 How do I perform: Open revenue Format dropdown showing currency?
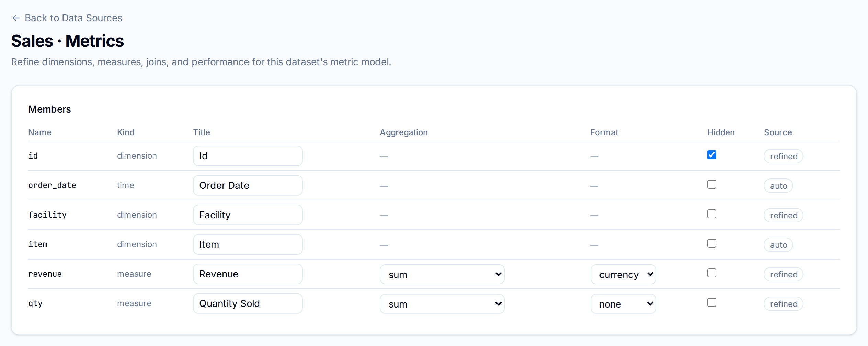point(623,274)
